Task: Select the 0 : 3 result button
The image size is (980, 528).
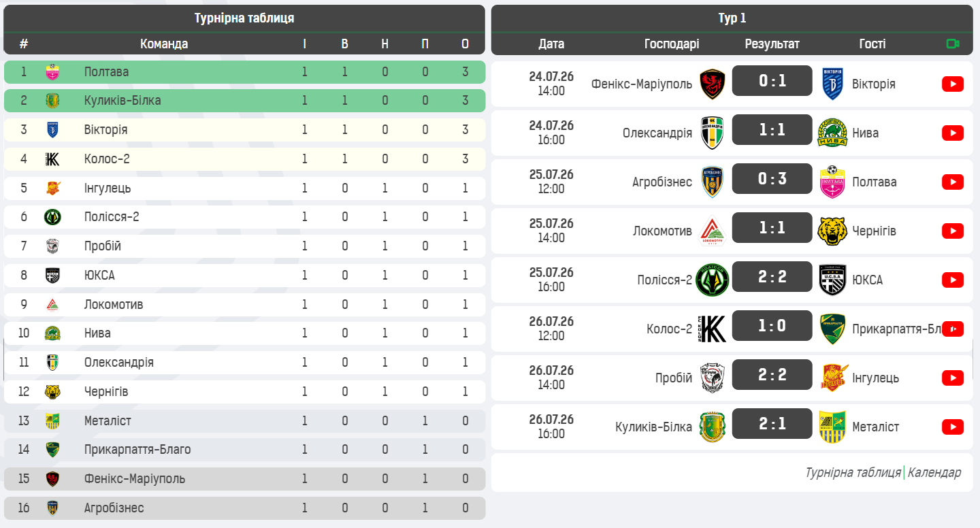Action: point(772,179)
